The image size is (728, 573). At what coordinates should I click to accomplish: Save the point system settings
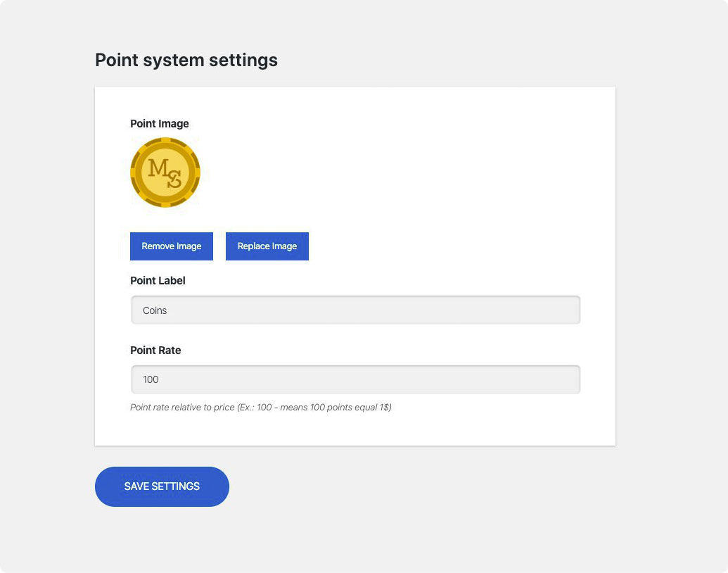point(162,486)
